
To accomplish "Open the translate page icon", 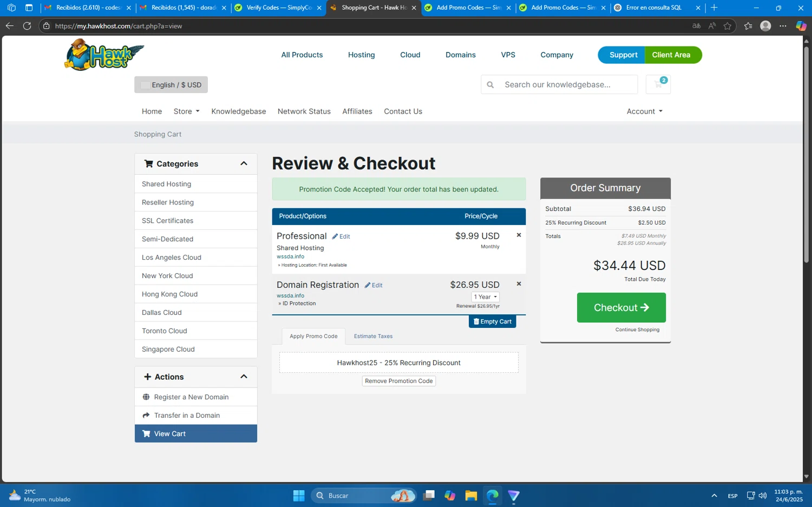I will 697,26.
